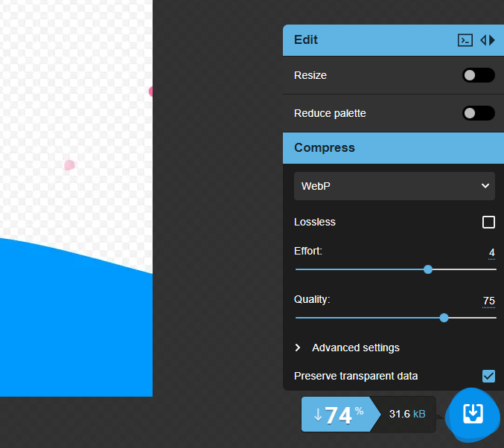Enable the Resize toggle switch

coord(478,75)
